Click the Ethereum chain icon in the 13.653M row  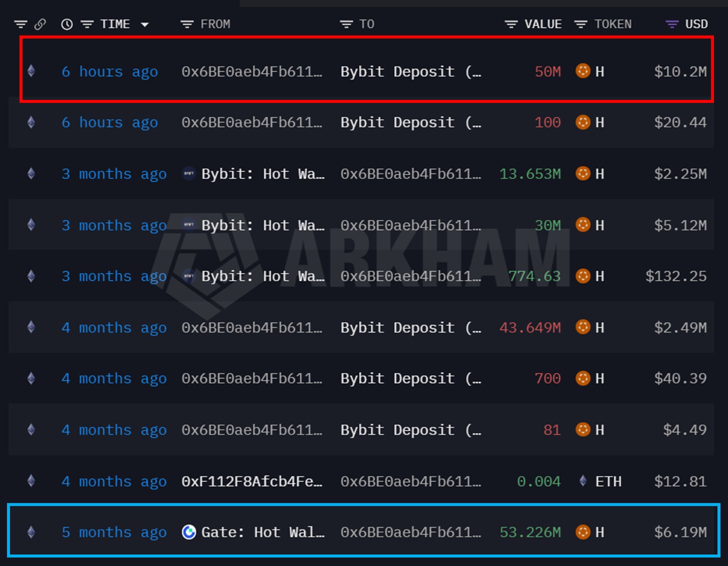[x=31, y=173]
